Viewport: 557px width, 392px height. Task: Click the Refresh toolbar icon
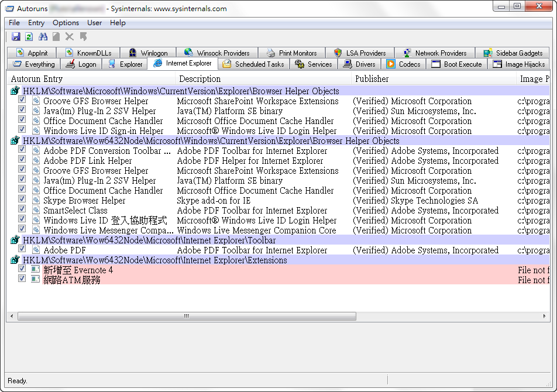tap(29, 37)
